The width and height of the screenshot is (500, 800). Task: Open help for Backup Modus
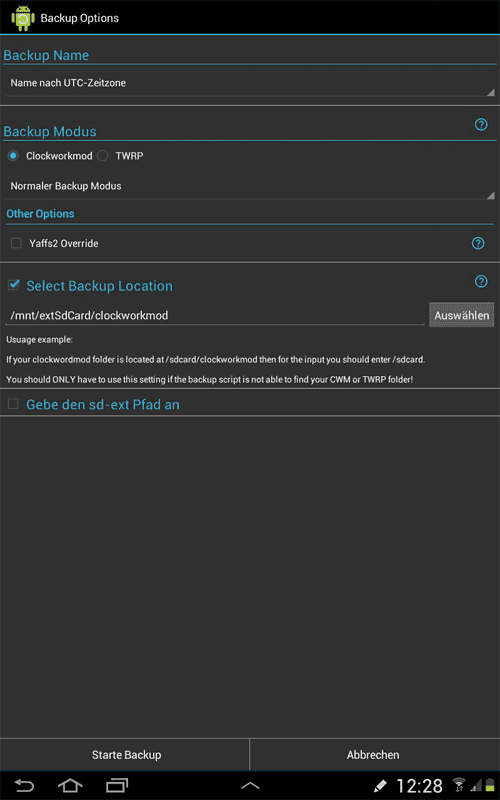481,124
